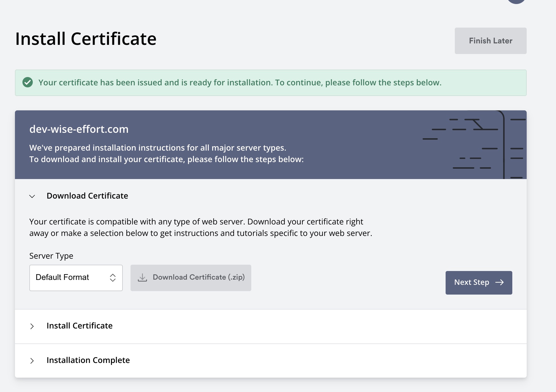Image resolution: width=556 pixels, height=392 pixels.
Task: Go to the Next Step
Action: click(478, 283)
